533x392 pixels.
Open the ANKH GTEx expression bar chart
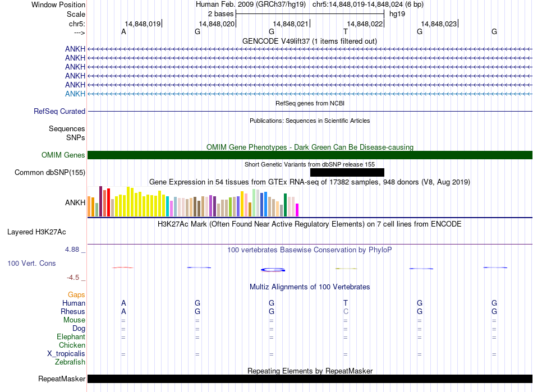[193, 201]
